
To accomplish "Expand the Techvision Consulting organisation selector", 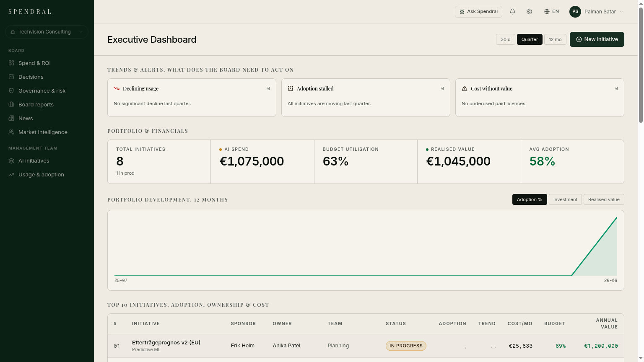I will click(x=47, y=32).
